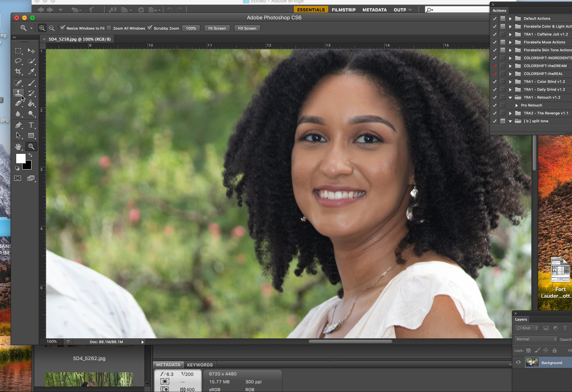Viewport: 572px width, 392px height.
Task: Select the Horizontal Type tool
Action: [x=31, y=125]
